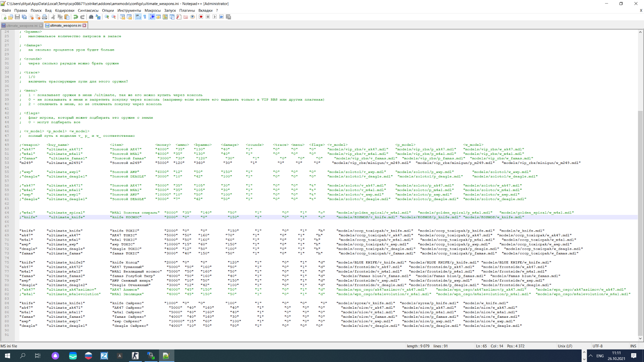
Task: Open the Синтаксисы menu
Action: pos(88,10)
